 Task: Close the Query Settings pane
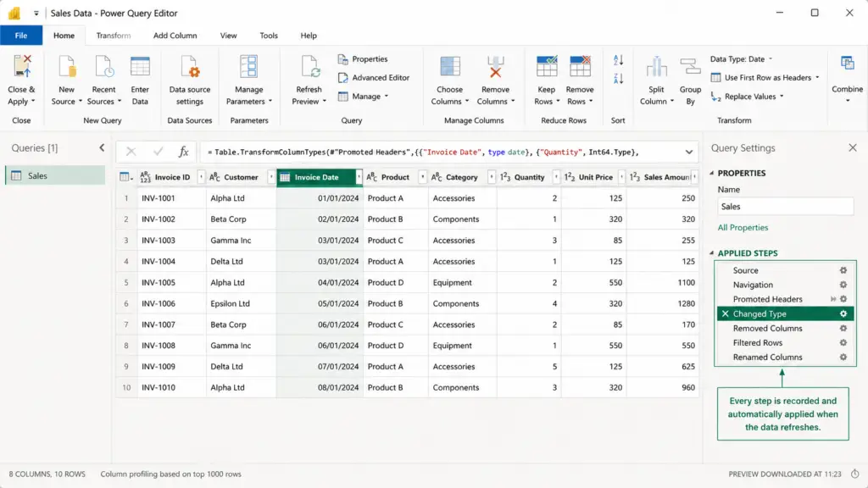click(853, 147)
